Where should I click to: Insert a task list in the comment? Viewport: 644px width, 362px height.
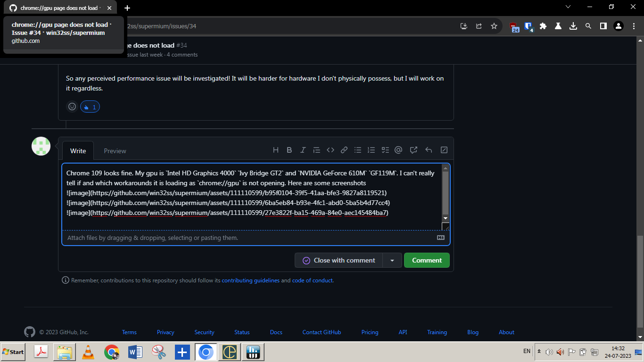(x=385, y=150)
